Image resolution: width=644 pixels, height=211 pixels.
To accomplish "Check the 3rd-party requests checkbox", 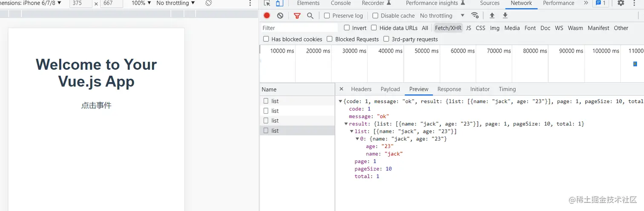I will tap(386, 39).
